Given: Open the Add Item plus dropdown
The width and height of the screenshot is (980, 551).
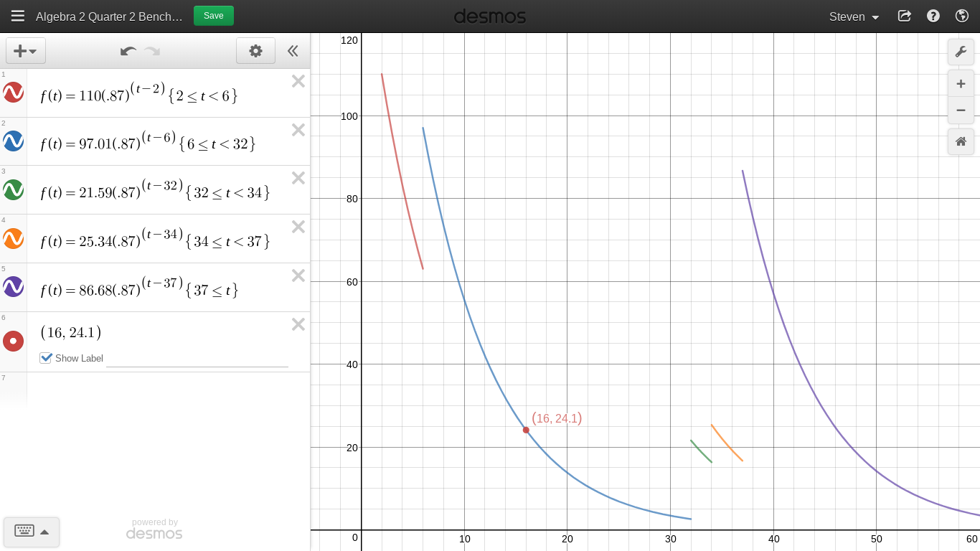Looking at the screenshot, I should [26, 51].
